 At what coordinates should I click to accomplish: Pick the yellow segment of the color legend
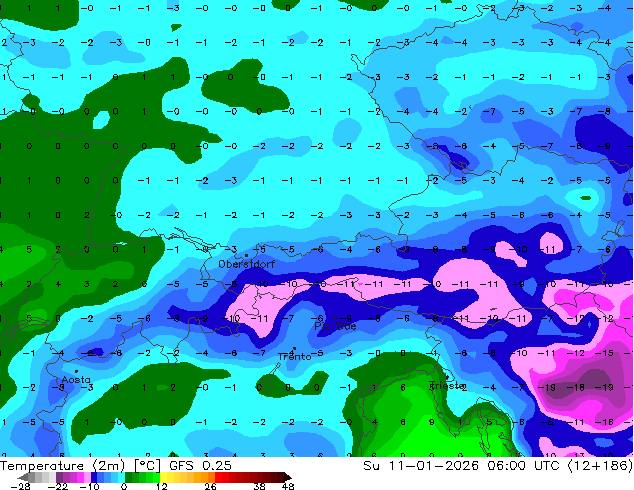point(163,477)
